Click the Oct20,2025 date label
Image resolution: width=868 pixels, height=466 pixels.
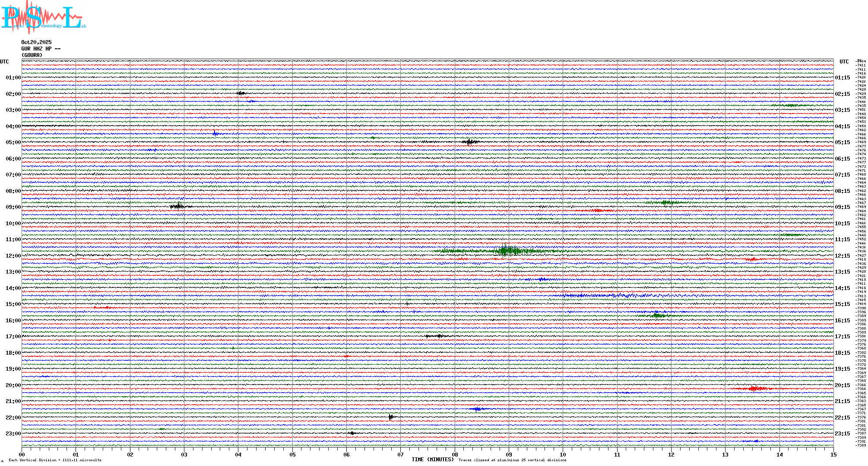pyautogui.click(x=36, y=42)
